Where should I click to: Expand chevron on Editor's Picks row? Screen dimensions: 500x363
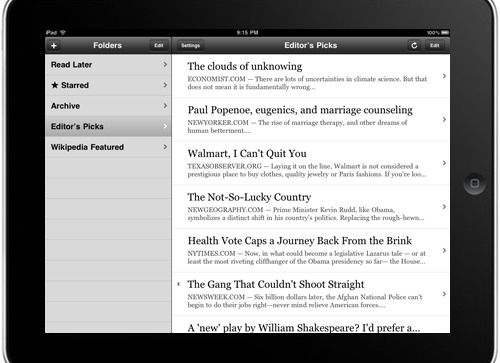coord(165,126)
